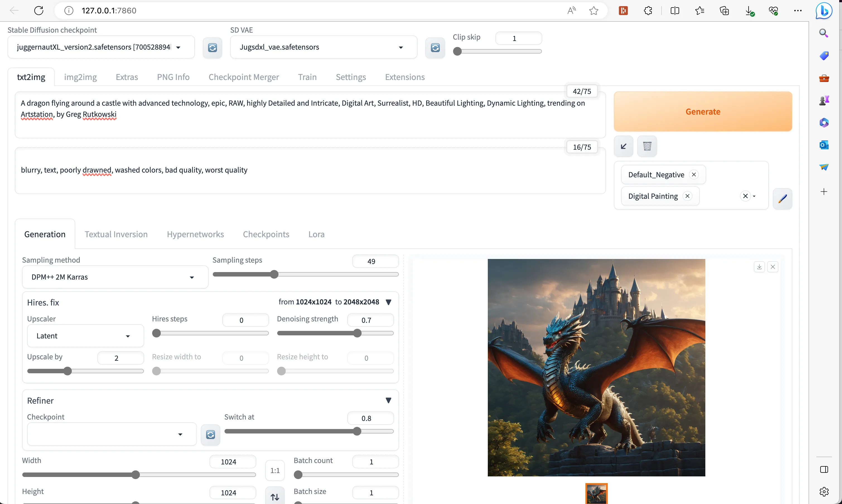Click the read prompt parameters arrow icon

(623, 146)
